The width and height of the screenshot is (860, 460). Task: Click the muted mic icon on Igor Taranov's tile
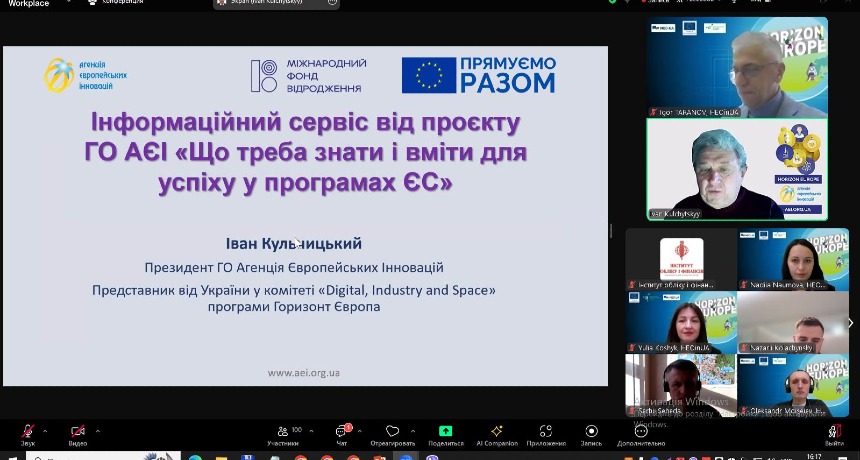click(x=653, y=112)
